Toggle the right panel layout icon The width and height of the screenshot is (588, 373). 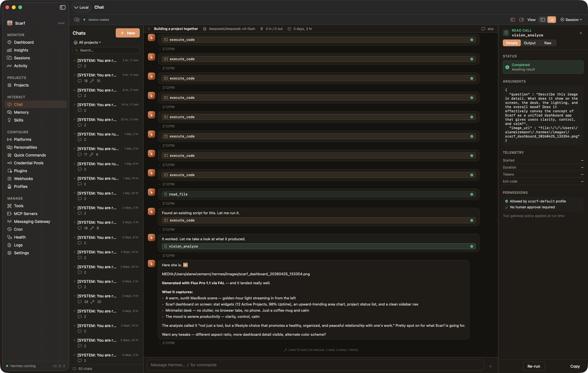(521, 20)
